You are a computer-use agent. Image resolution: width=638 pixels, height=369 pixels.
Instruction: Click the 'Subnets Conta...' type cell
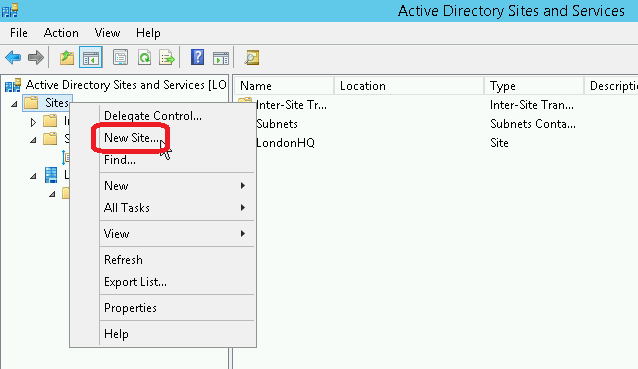(533, 124)
